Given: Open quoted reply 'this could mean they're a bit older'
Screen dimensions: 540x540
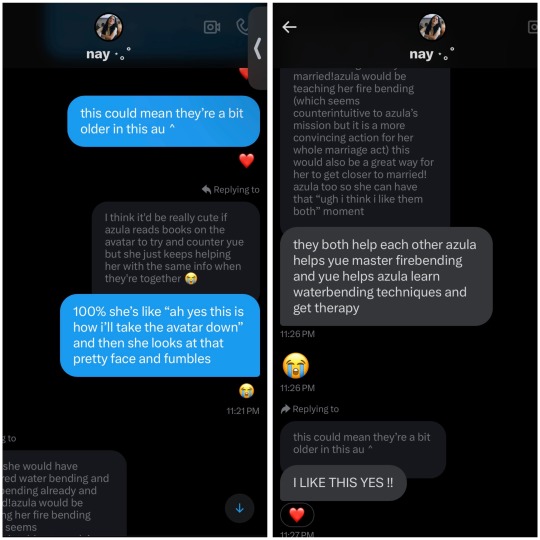Looking at the screenshot, I should click(363, 444).
